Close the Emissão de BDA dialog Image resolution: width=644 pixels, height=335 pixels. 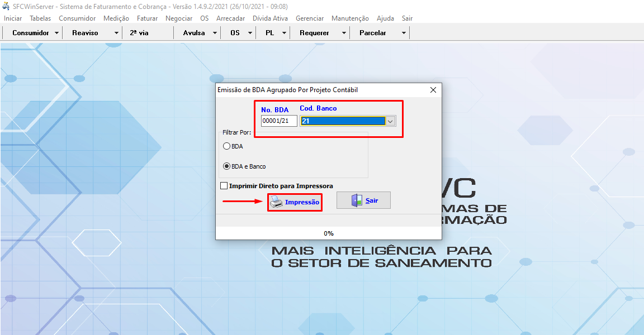pos(433,90)
